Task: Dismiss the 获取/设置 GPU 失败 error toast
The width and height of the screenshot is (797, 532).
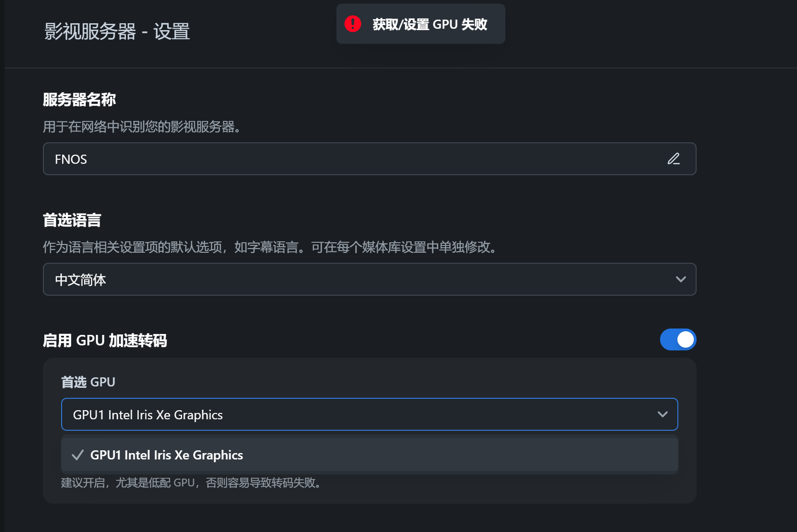Action: point(420,24)
